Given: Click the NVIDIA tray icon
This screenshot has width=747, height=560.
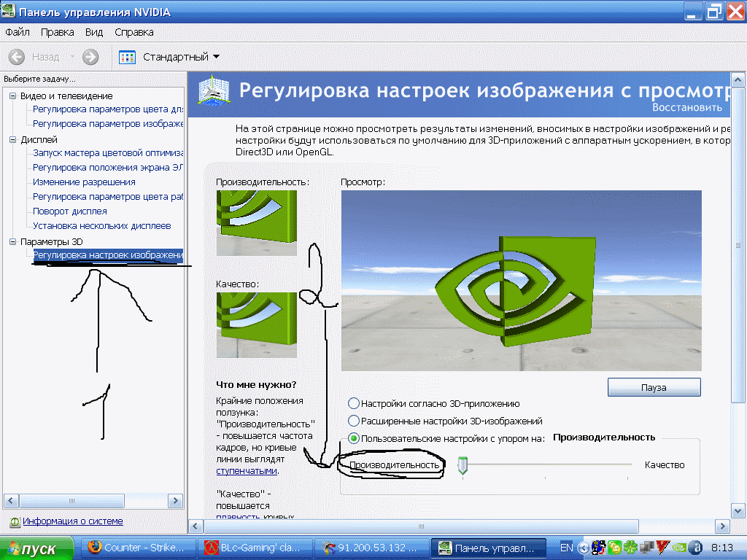Looking at the screenshot, I should tap(679, 548).
